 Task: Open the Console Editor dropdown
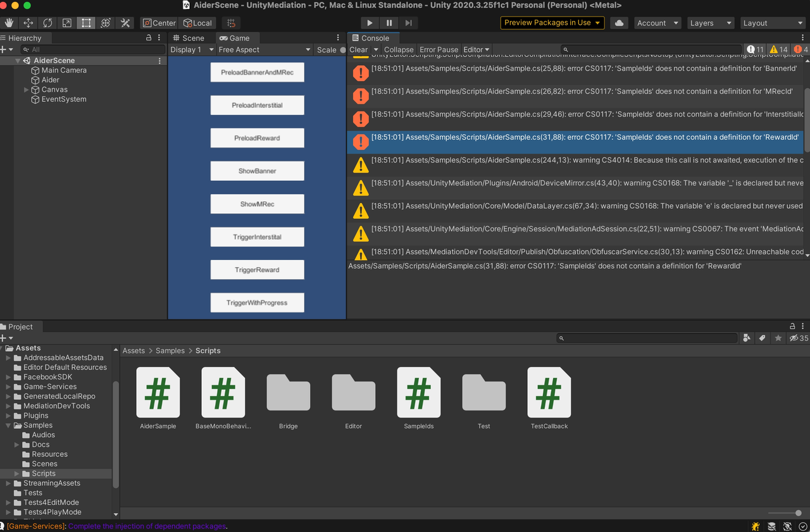[477, 49]
